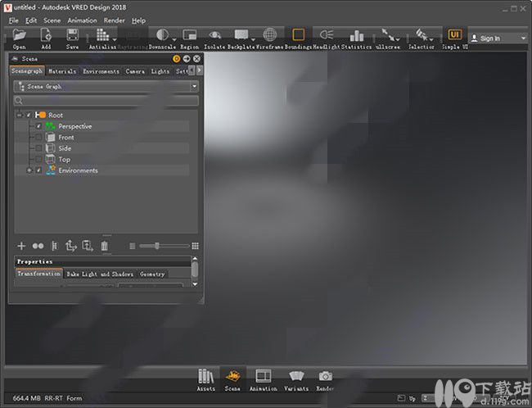
Task: Open the Help menu
Action: click(138, 20)
